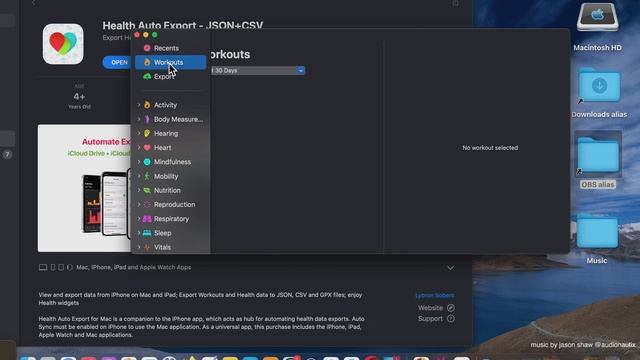Image resolution: width=640 pixels, height=360 pixels.
Task: Close the Health Auto Export window
Action: (x=137, y=35)
